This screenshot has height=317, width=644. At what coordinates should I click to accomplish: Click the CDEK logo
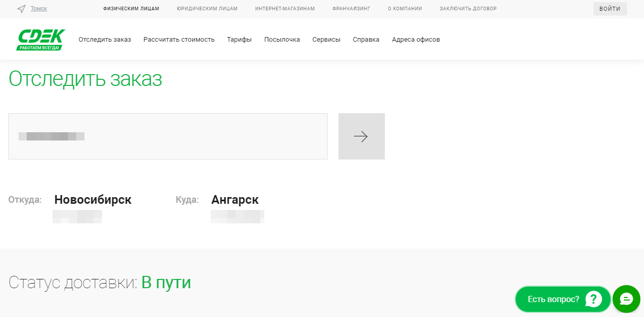click(41, 40)
